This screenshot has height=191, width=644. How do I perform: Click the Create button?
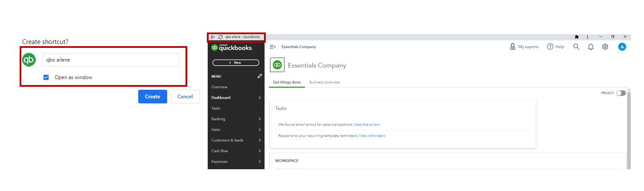(x=153, y=97)
